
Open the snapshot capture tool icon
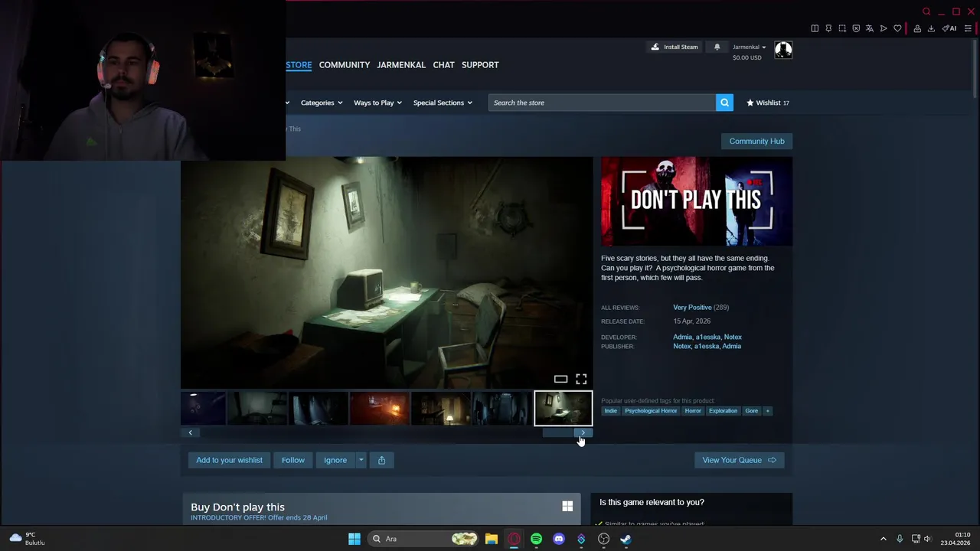click(x=842, y=28)
